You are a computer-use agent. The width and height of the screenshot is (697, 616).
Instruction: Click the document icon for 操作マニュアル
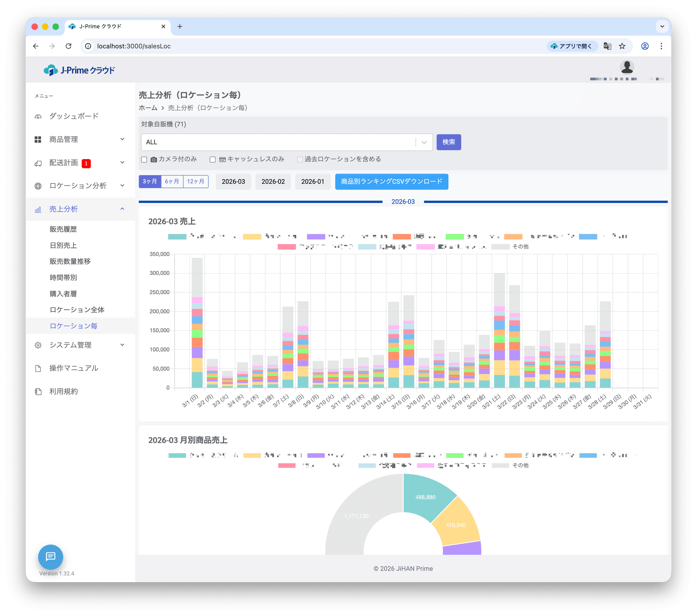point(38,368)
